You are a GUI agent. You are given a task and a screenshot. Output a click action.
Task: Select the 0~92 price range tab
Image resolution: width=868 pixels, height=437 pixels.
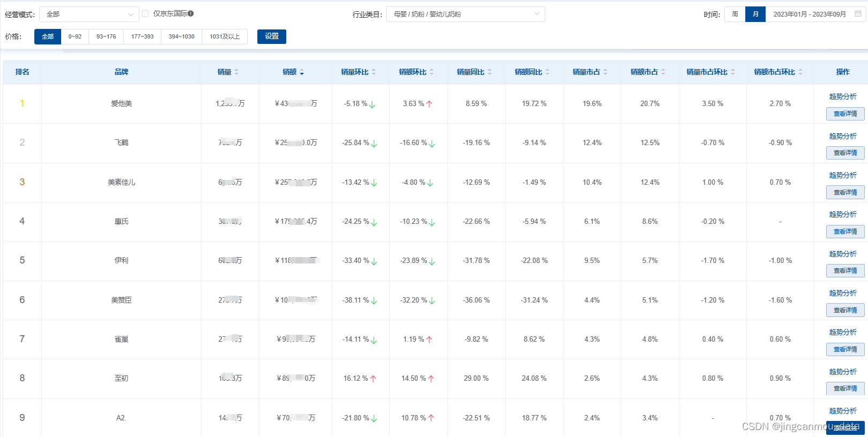point(75,36)
